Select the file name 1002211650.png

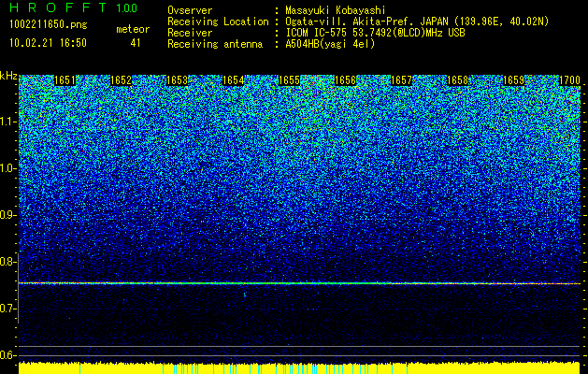49,25
